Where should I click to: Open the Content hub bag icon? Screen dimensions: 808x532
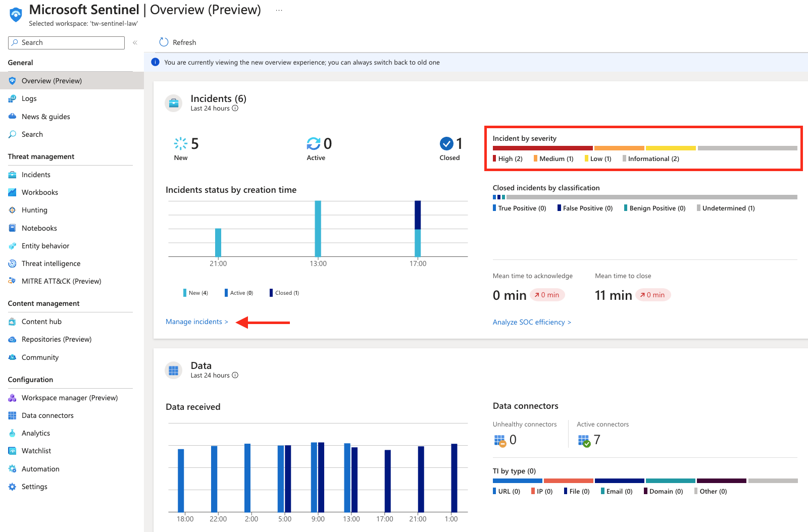12,322
